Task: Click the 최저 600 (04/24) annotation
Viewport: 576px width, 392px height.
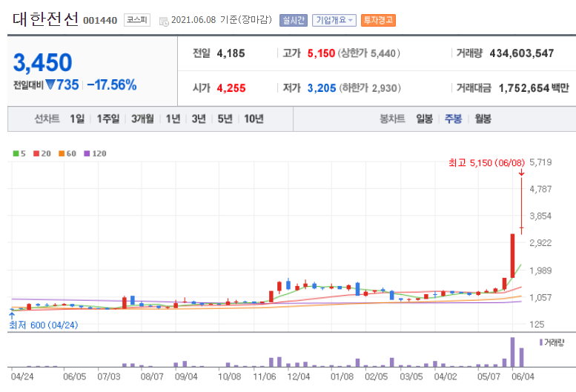Action: 43,325
